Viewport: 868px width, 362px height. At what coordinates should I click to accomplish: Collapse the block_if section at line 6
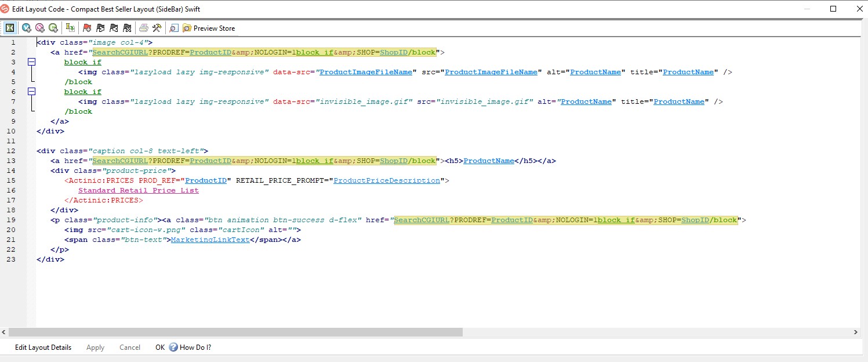tap(32, 92)
